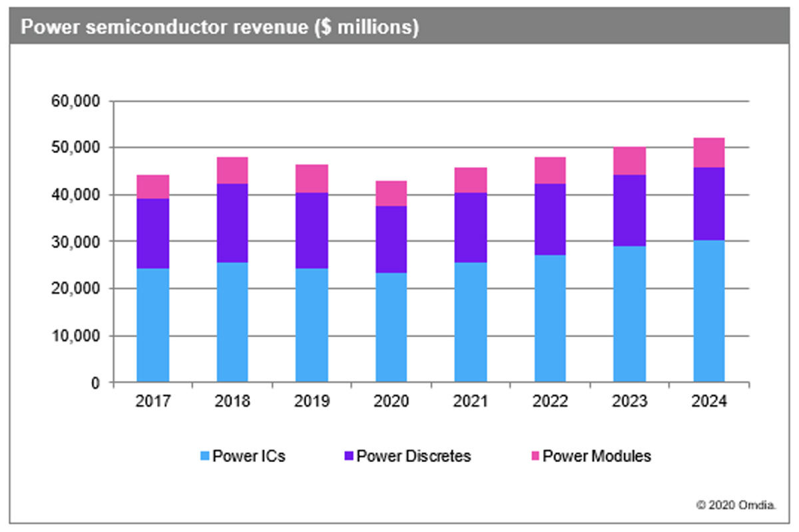The width and height of the screenshot is (799, 532).
Task: Click the 2024 x-axis label
Action: click(709, 401)
